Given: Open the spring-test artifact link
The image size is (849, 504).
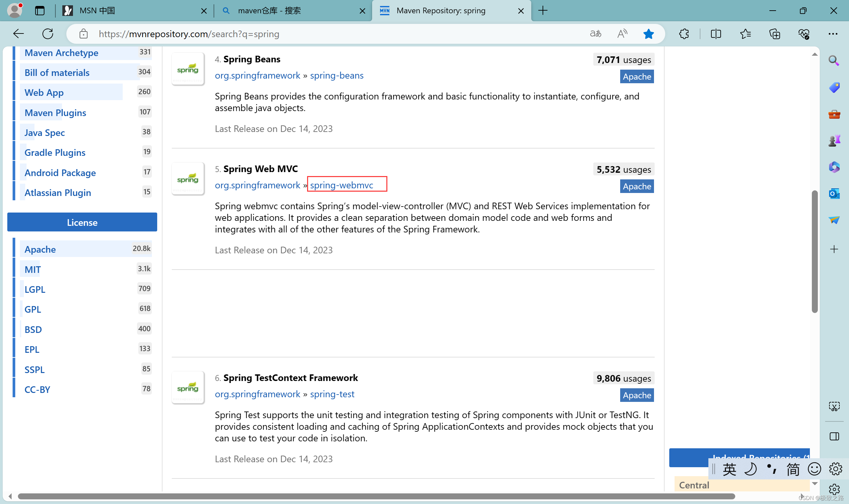Looking at the screenshot, I should (332, 394).
